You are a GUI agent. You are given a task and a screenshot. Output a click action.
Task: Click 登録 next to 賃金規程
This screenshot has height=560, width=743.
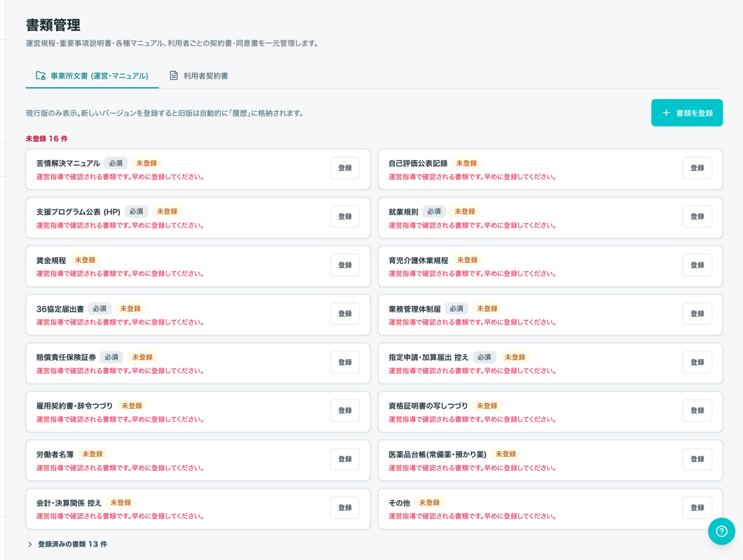click(345, 265)
